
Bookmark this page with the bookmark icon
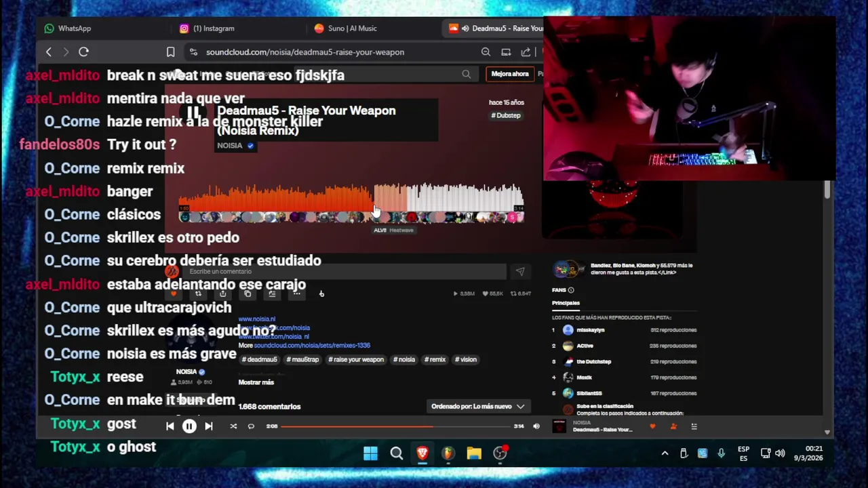pos(170,52)
